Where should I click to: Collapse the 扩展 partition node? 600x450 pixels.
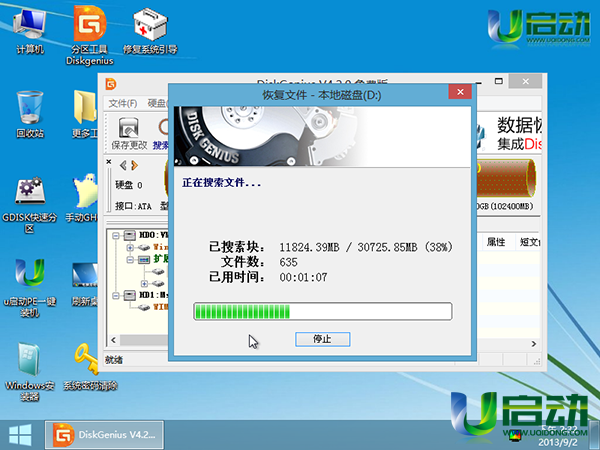[x=130, y=260]
